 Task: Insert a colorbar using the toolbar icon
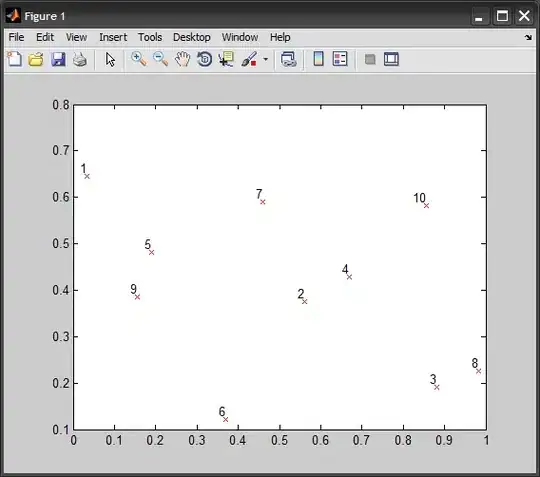(x=319, y=59)
